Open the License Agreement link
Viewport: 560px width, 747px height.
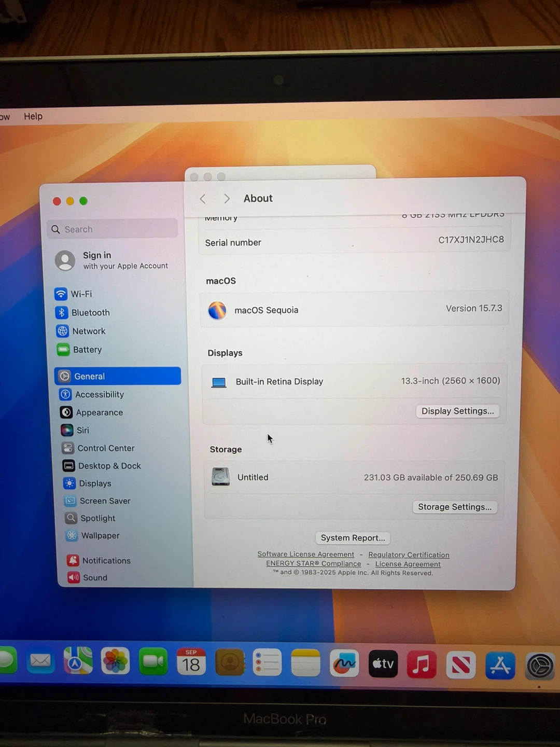click(408, 564)
